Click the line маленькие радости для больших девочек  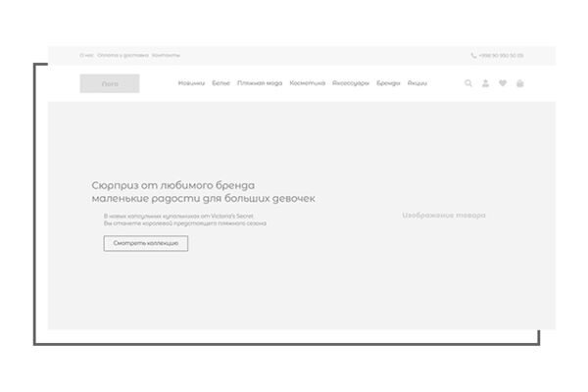pos(203,198)
